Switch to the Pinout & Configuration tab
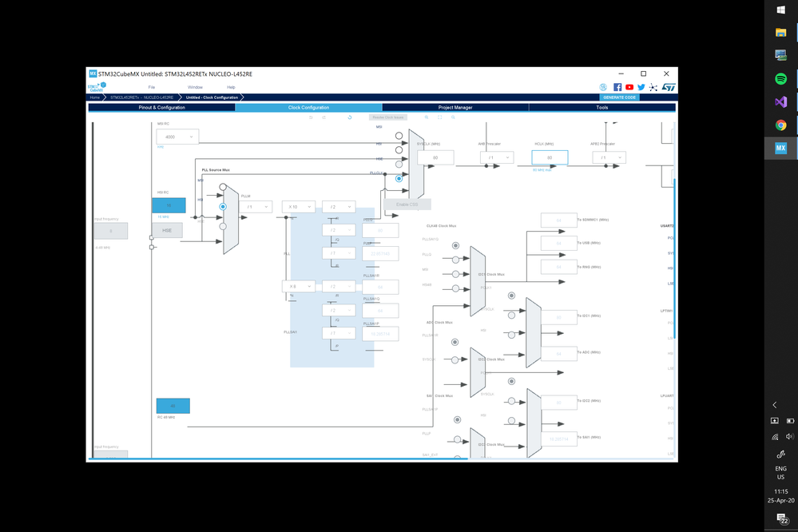The height and width of the screenshot is (532, 798). (162, 107)
